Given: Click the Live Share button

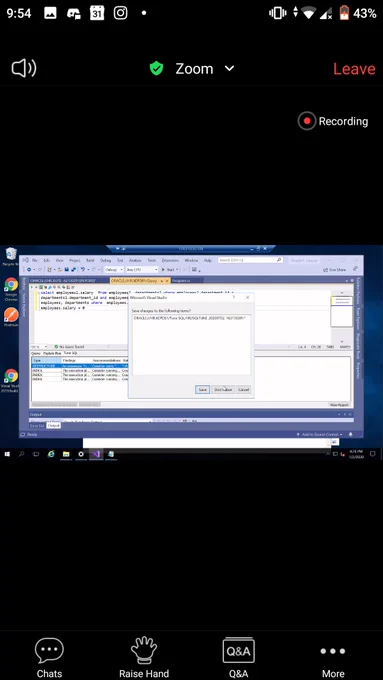Looking at the screenshot, I should click(334, 269).
